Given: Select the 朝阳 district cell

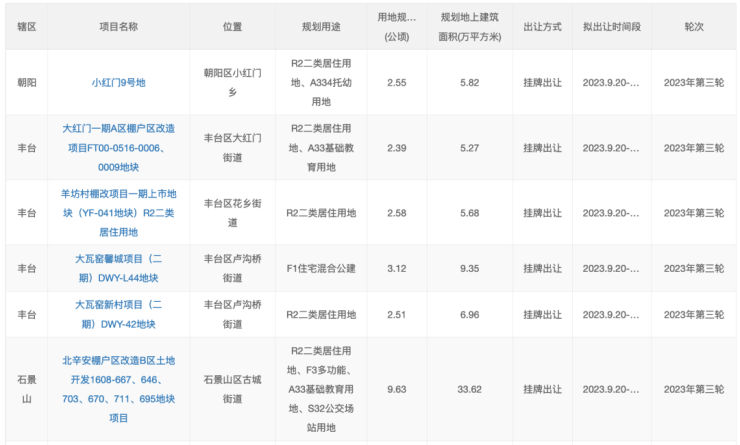Looking at the screenshot, I should click(x=27, y=83).
